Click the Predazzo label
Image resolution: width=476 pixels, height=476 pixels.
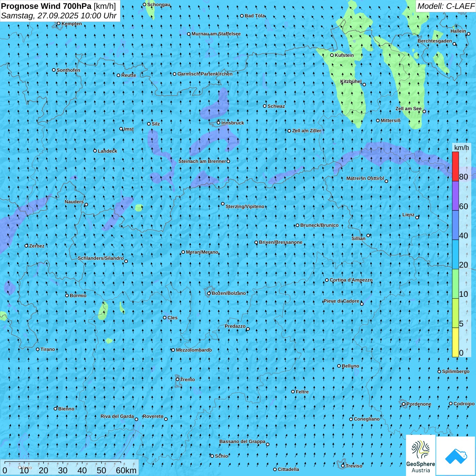235,326
